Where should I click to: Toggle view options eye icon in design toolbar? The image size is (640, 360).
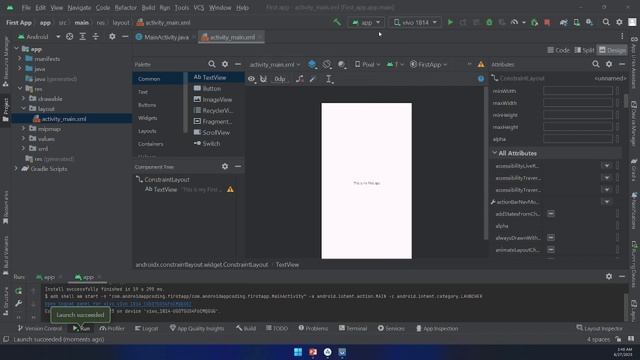[251, 79]
